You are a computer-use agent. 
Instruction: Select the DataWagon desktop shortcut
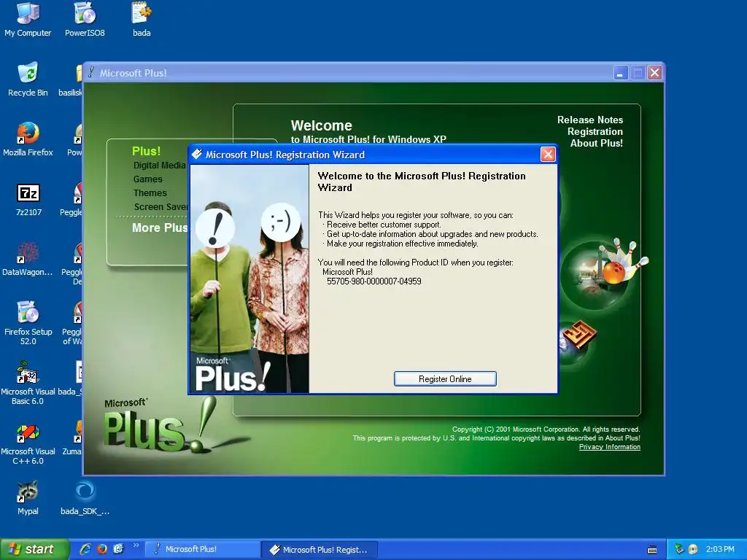28,260
